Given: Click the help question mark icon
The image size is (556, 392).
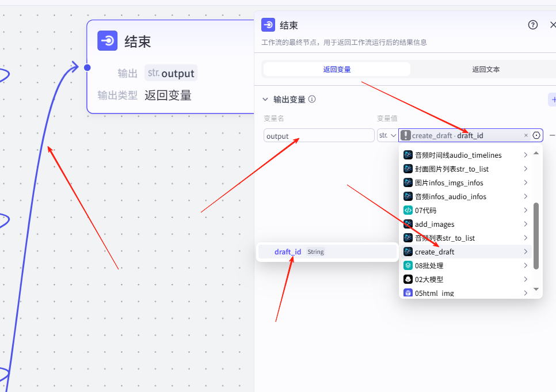Looking at the screenshot, I should coord(533,25).
